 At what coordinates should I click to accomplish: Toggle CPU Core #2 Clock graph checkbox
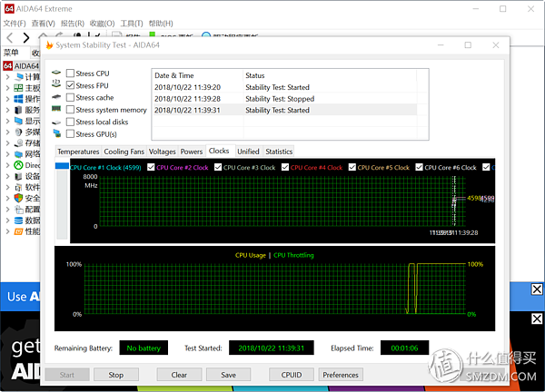[150, 167]
